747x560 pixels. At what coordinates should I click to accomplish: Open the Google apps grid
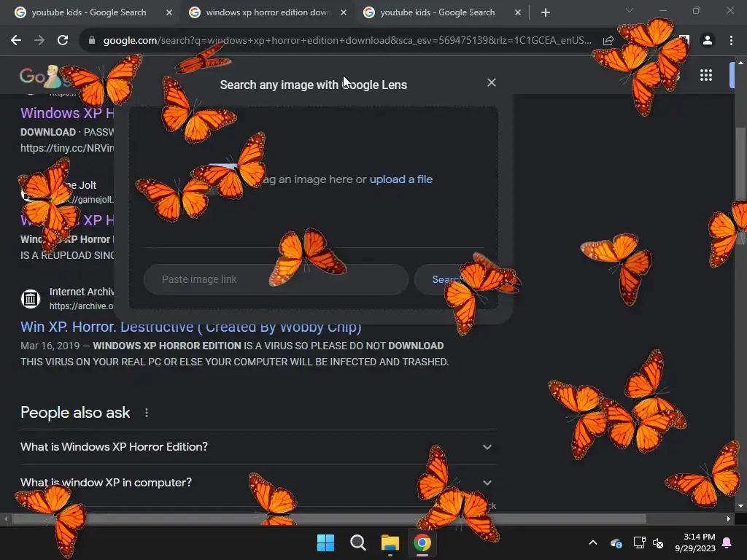click(706, 75)
